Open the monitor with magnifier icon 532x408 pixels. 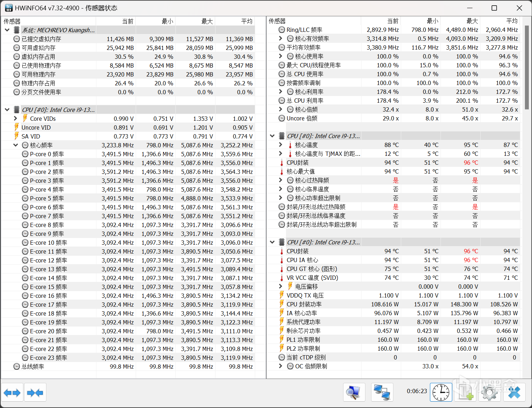[x=354, y=392]
